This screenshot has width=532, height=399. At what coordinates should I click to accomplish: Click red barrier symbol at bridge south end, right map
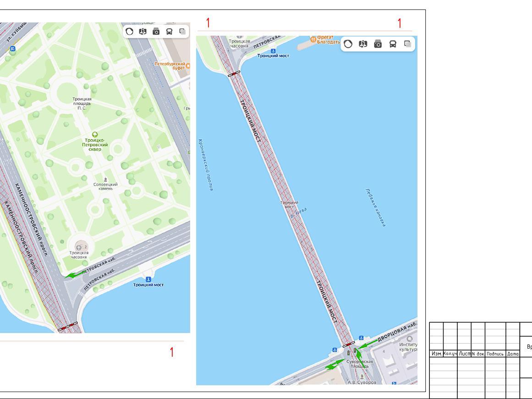[349, 344]
